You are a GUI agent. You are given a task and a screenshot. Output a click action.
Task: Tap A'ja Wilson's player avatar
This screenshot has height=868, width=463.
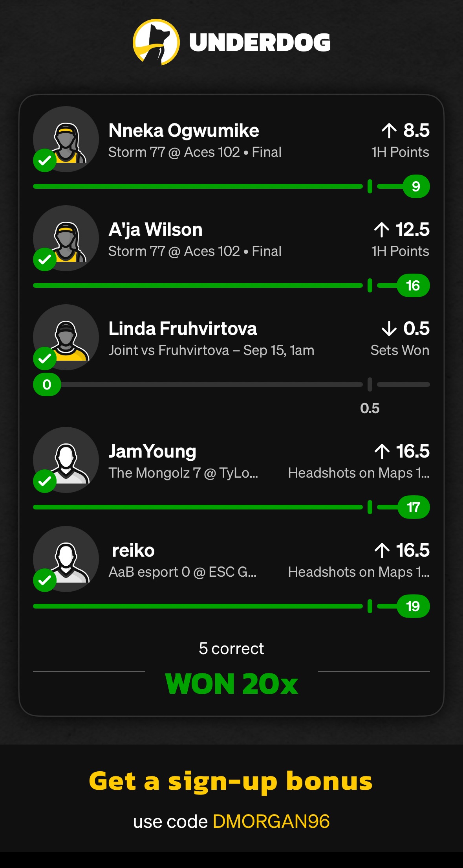click(66, 238)
